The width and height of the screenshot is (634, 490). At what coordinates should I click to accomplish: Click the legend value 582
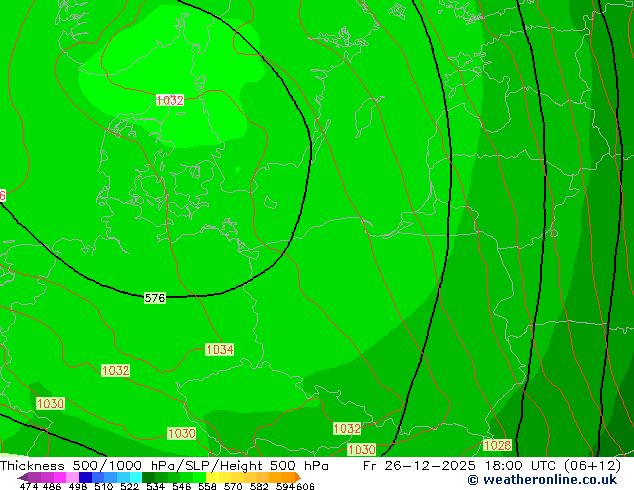point(259,486)
